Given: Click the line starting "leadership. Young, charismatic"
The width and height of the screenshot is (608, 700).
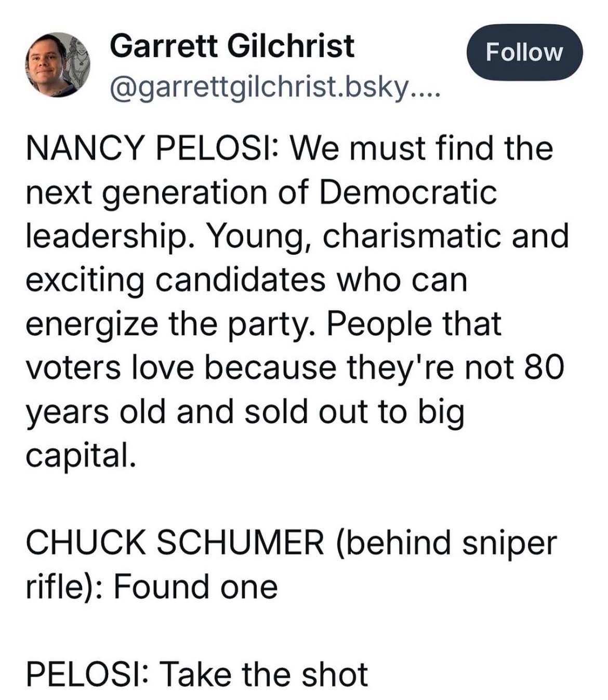Looking at the screenshot, I should click(297, 236).
